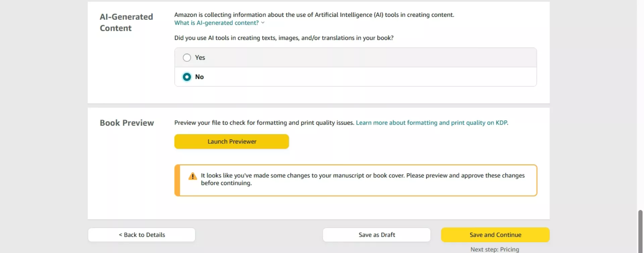The image size is (644, 253).
Task: Click the vertical scrollbar thumb
Action: click(640, 231)
